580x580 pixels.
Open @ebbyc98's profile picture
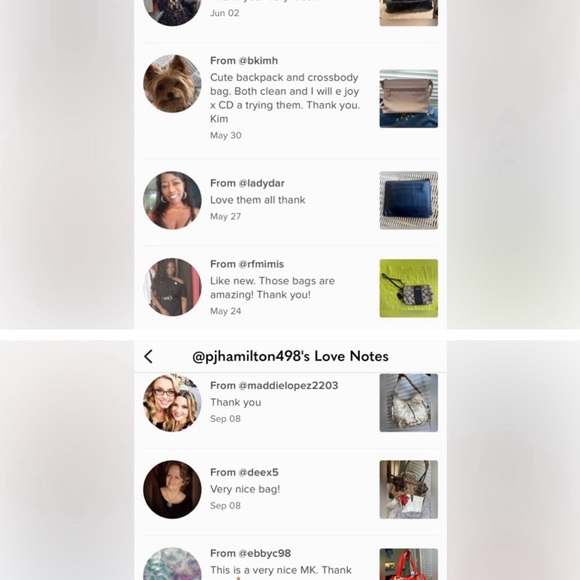pos(172,564)
